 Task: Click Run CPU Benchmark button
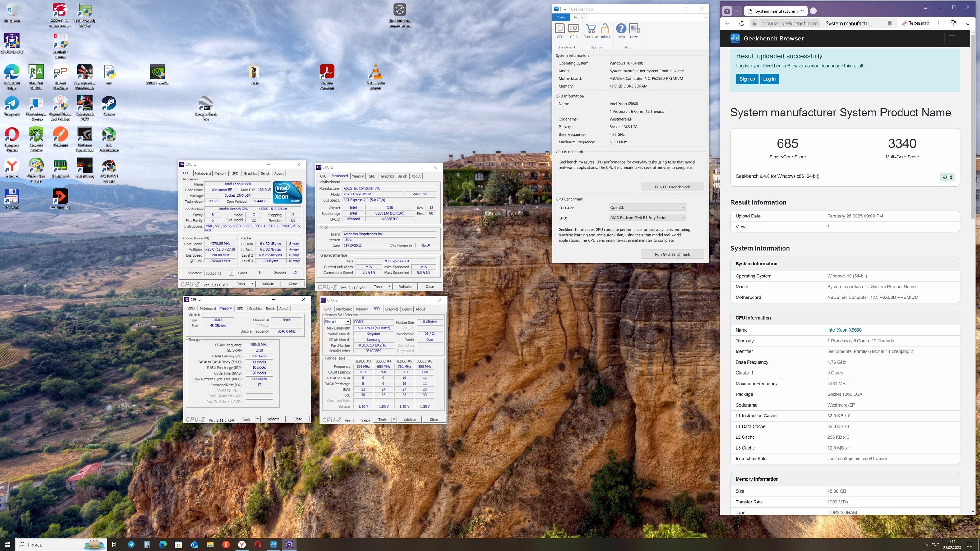coord(672,187)
